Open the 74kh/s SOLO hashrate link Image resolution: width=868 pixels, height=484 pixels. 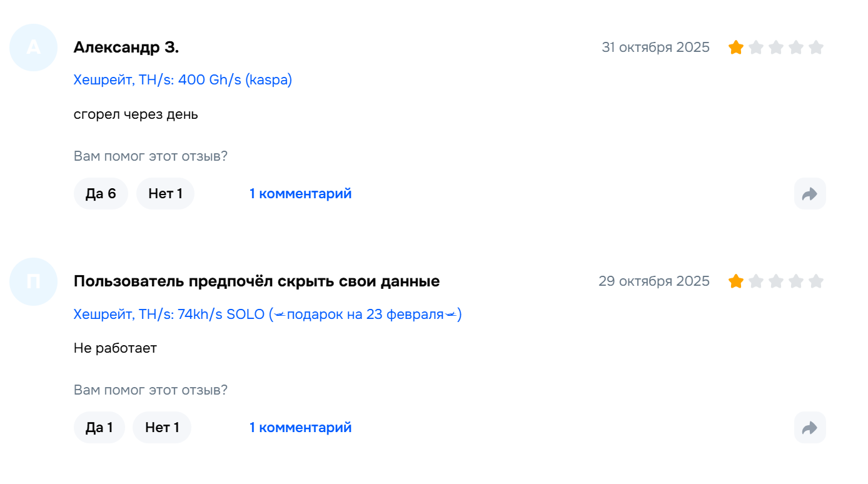point(267,314)
